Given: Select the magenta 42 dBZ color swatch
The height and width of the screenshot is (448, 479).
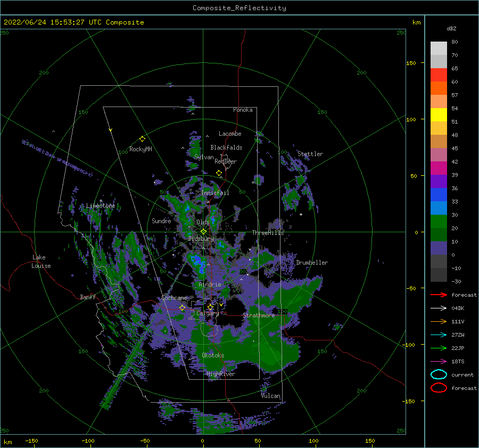Looking at the screenshot, I should point(439,168).
